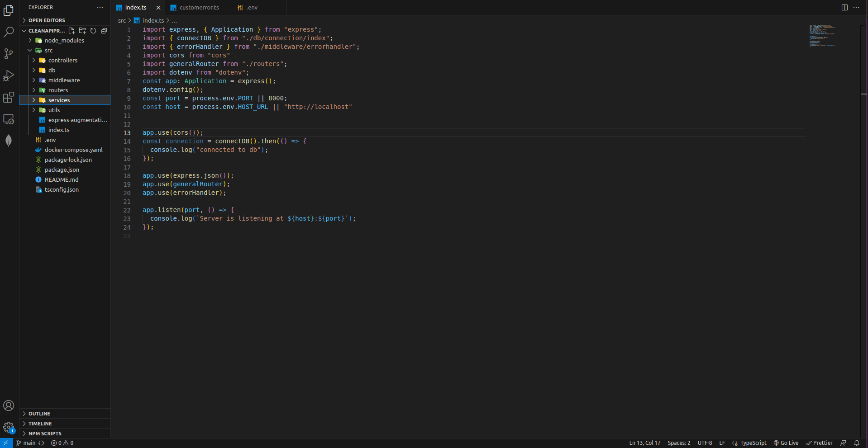Screen dimensions: 868x448
Task: Open the Run and Debug view
Action: 9,75
